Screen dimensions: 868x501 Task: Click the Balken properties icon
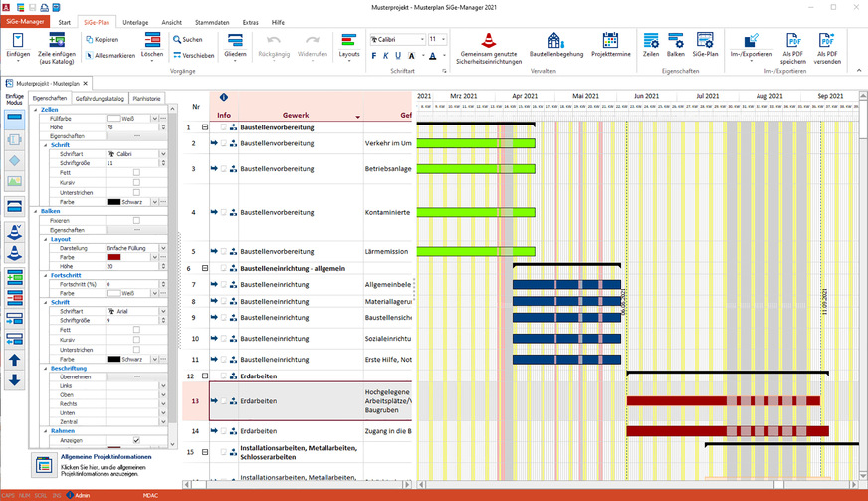(676, 40)
